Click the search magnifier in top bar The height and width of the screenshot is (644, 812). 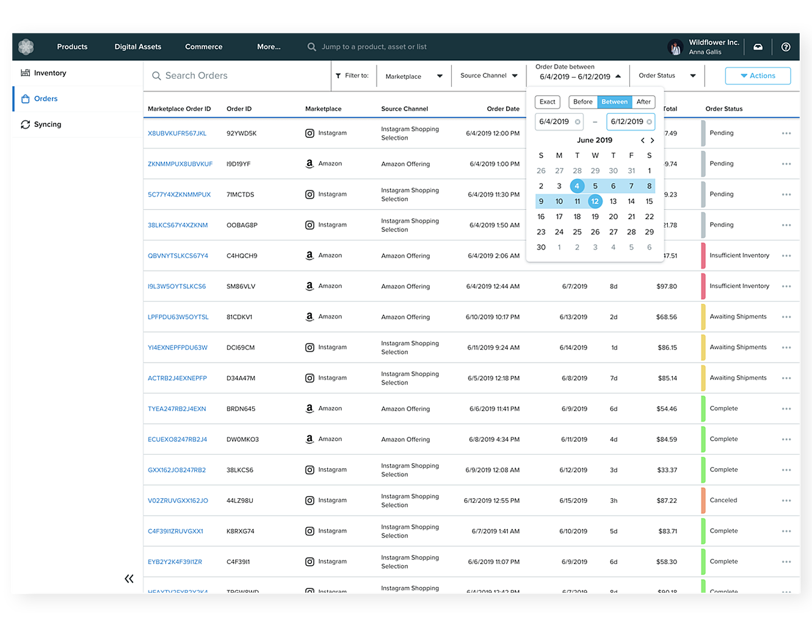click(x=312, y=47)
